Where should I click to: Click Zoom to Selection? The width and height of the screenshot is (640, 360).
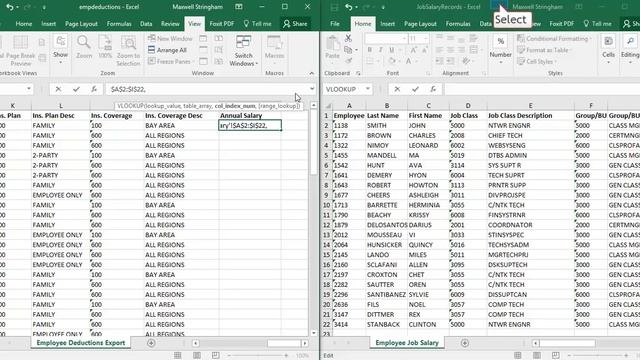[x=128, y=51]
